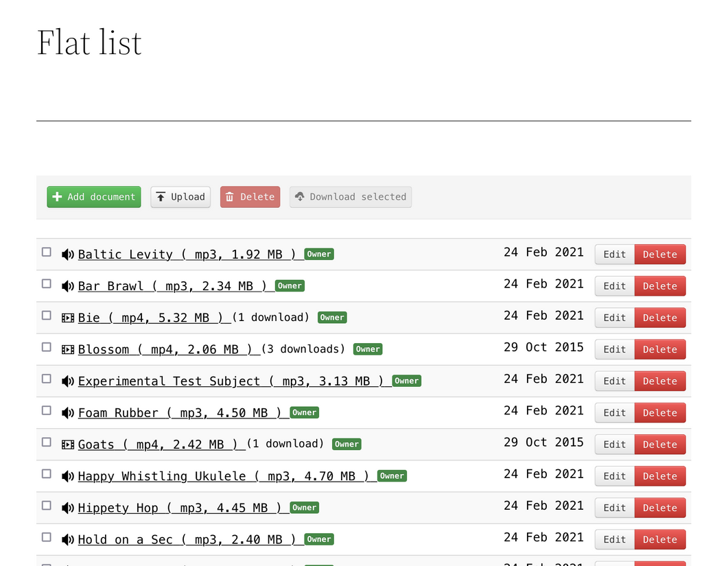Click the Owner badge on Goats row
This screenshot has height=566, width=728.
coord(347,445)
